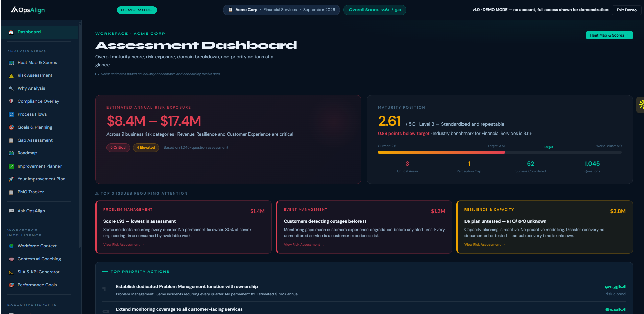Click the maturity progress bar
Image resolution: width=644 pixels, height=314 pixels.
pos(500,152)
